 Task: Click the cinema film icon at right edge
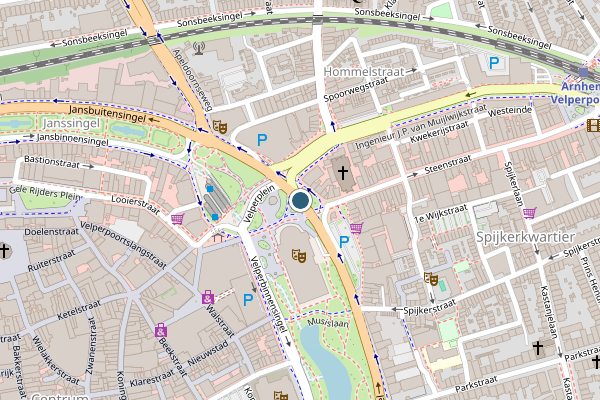(594, 125)
